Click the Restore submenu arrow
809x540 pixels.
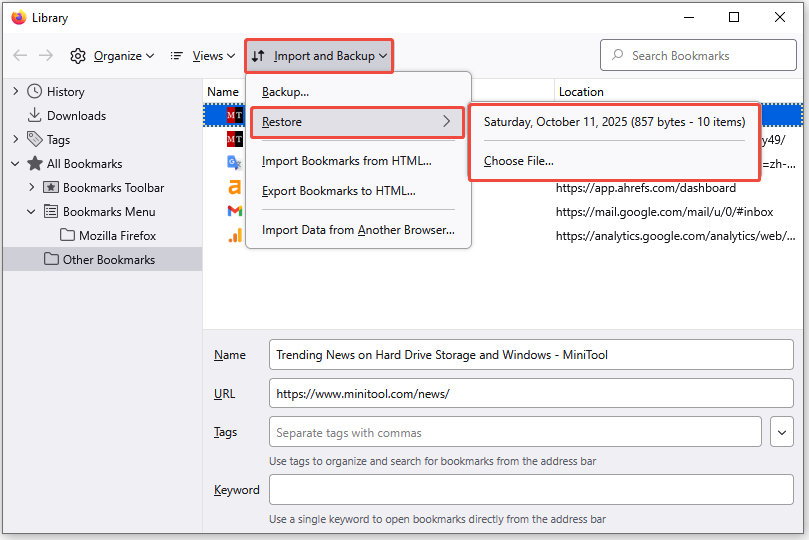point(447,121)
